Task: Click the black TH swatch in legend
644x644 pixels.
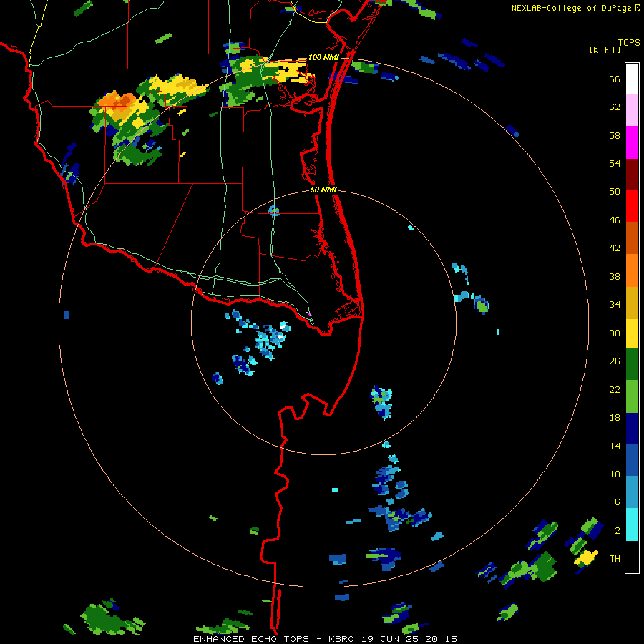Action: point(632,557)
